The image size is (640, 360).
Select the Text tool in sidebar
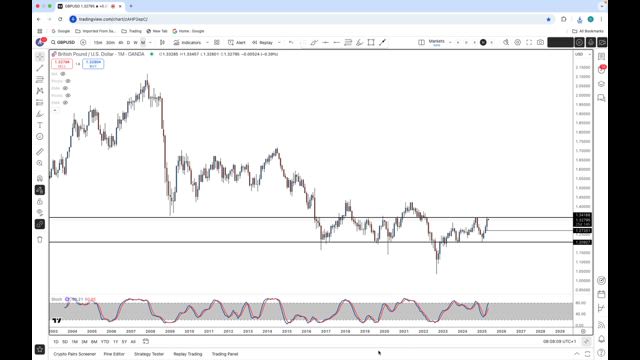pos(40,125)
